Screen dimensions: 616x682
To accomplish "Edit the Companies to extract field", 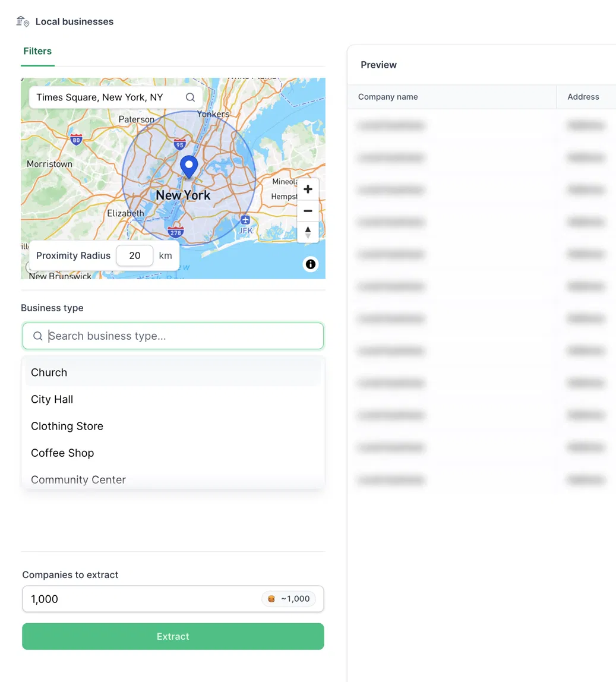I will click(173, 599).
